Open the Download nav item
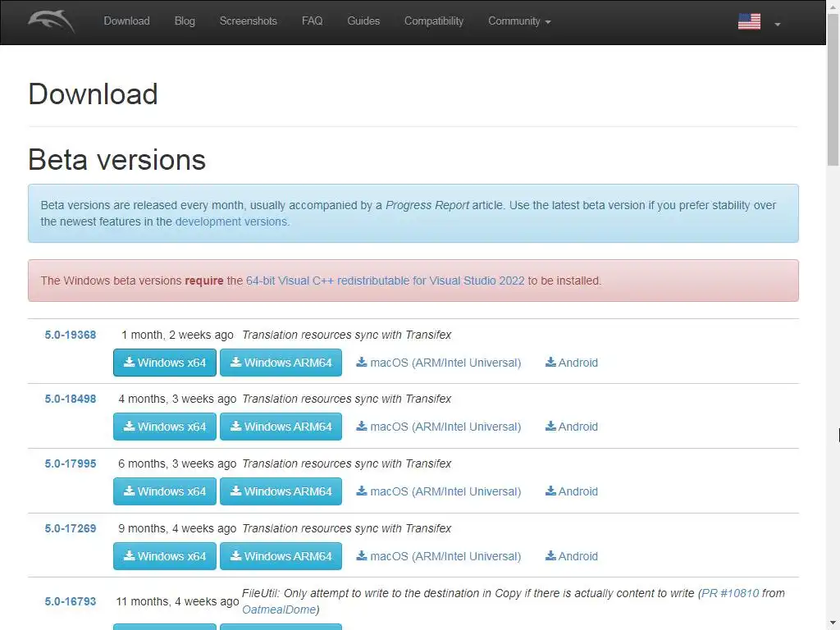Screen dimensions: 840x630 (126, 21)
